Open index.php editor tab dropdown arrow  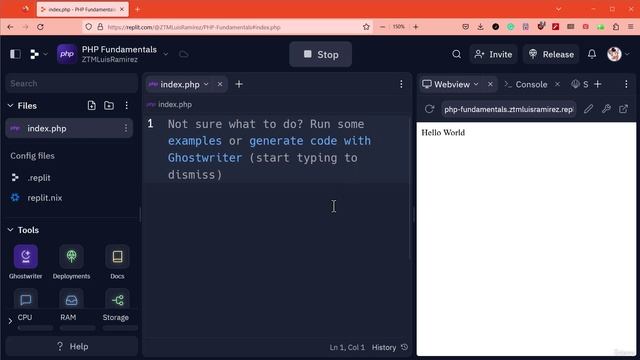[x=206, y=84]
